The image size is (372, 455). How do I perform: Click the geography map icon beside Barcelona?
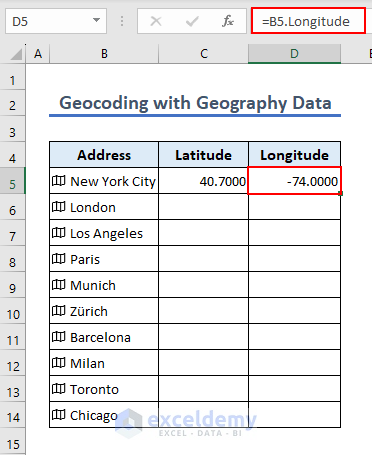(x=59, y=337)
